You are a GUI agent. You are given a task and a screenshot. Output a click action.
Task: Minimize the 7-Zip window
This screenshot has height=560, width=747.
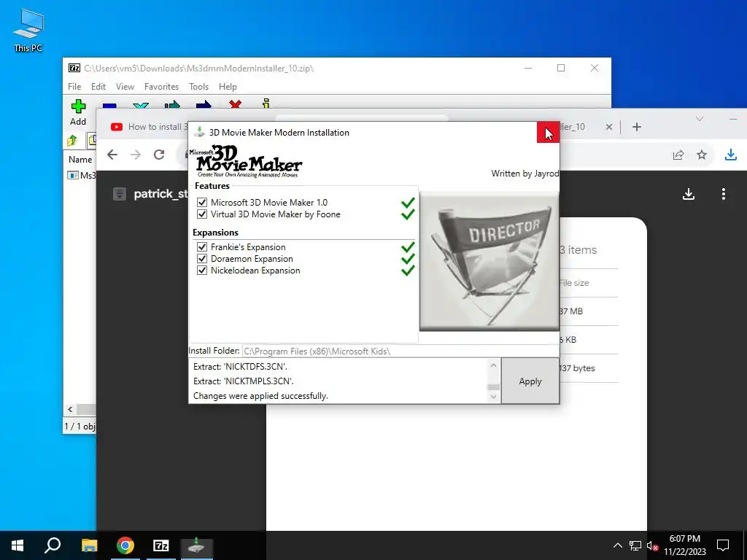point(528,68)
